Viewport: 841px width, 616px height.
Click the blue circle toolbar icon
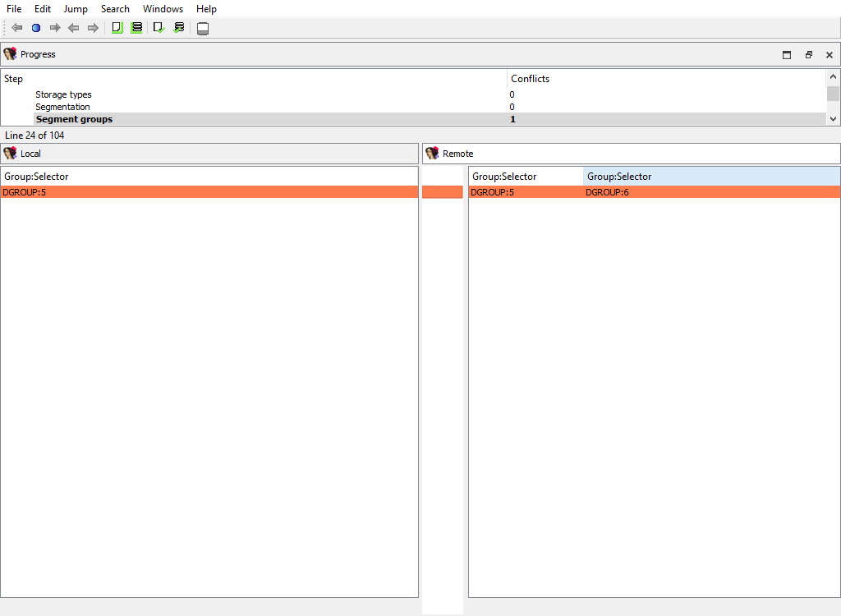tap(36, 28)
